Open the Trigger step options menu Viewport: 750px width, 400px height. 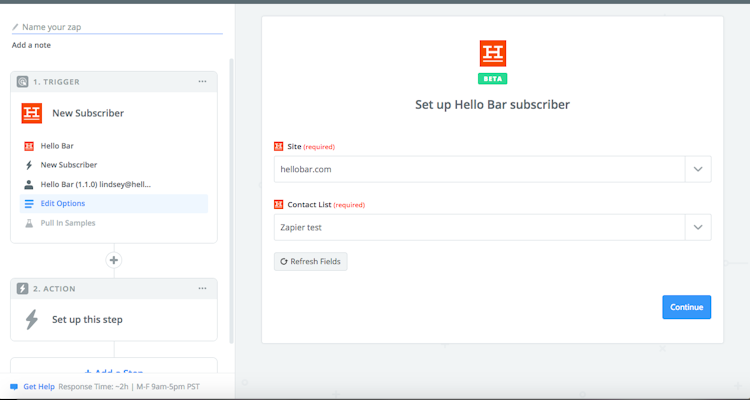tap(202, 82)
